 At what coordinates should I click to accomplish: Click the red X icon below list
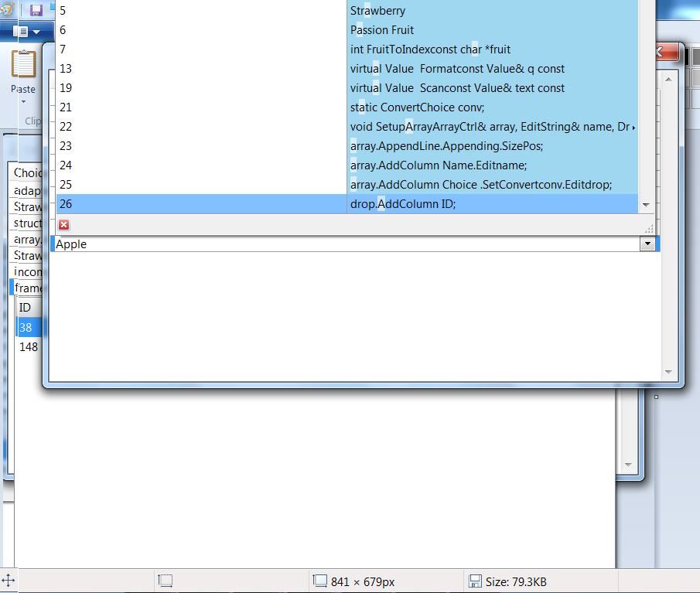point(64,224)
